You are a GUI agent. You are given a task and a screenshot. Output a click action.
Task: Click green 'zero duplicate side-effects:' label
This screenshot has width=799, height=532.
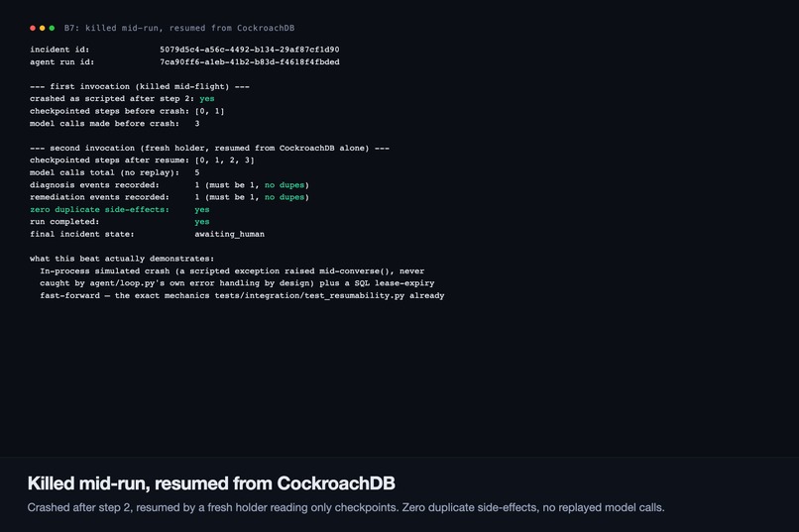(x=99, y=209)
